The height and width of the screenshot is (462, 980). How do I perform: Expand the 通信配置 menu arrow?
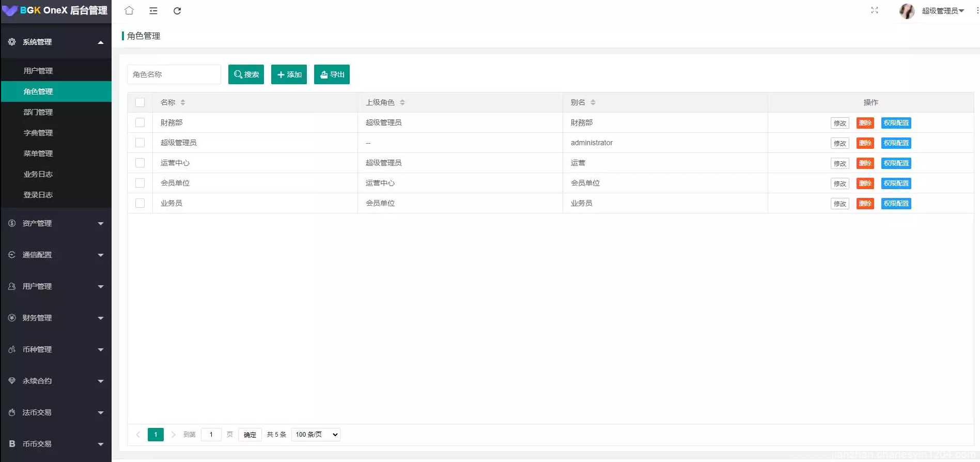pos(101,255)
